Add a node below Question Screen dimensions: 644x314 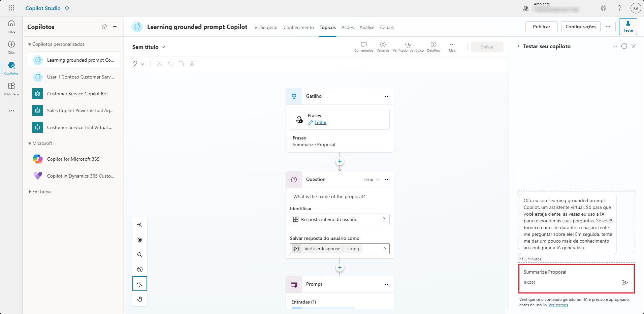pyautogui.click(x=340, y=268)
